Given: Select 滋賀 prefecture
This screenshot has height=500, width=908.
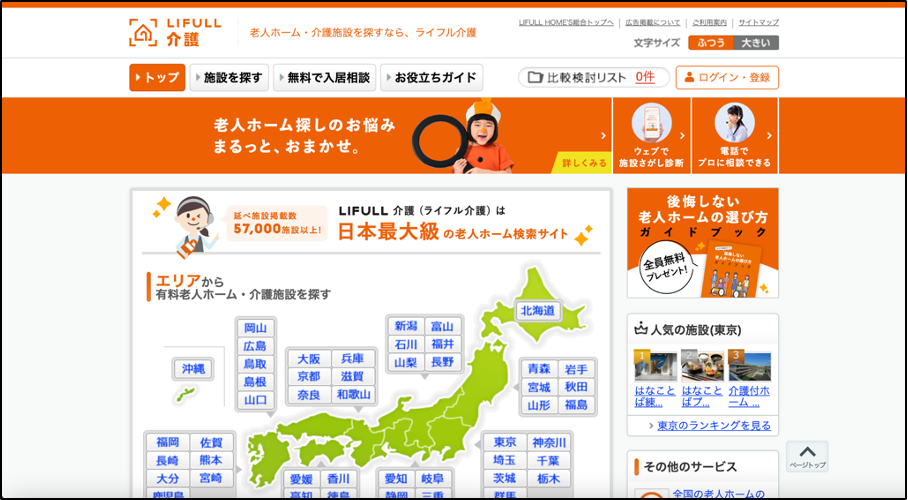Looking at the screenshot, I should tap(353, 377).
